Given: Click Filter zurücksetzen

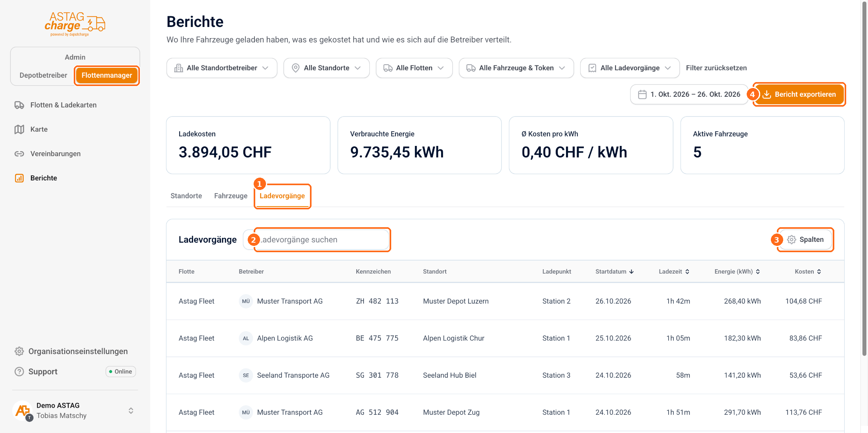Looking at the screenshot, I should (x=716, y=68).
